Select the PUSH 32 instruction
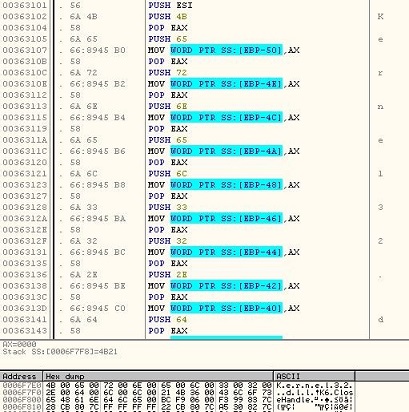Viewport: 409px width, 412px height. [x=168, y=241]
